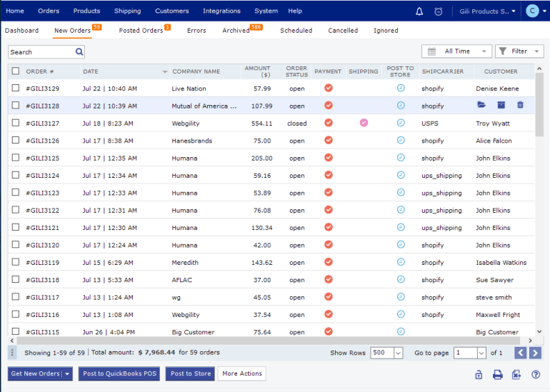
Task: Switch to the Archived tab
Action: [x=236, y=31]
